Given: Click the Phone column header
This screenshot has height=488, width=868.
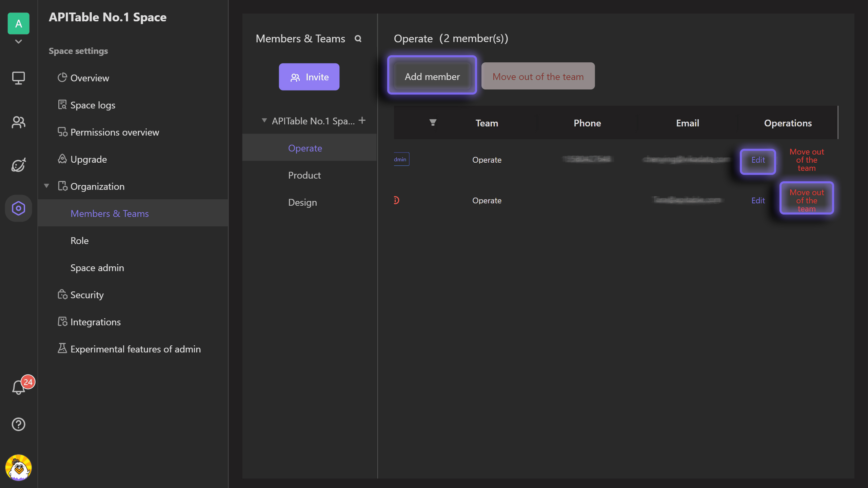Looking at the screenshot, I should (587, 123).
